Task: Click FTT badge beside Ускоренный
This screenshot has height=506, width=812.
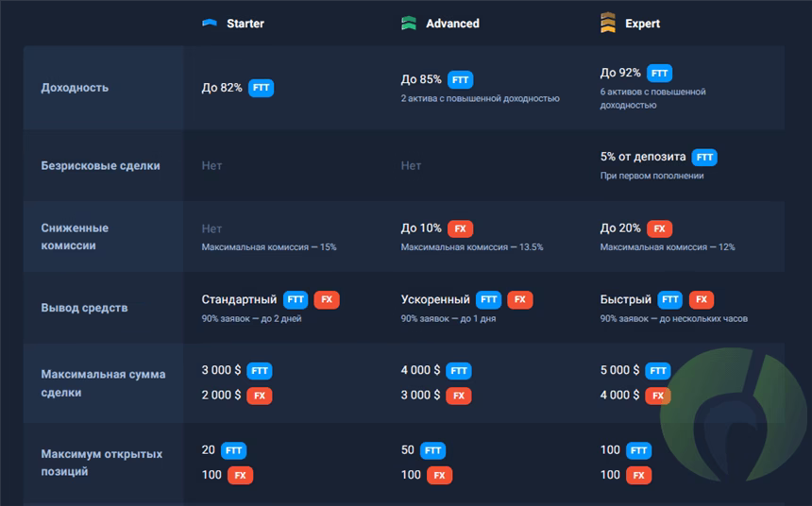Action: pos(489,299)
